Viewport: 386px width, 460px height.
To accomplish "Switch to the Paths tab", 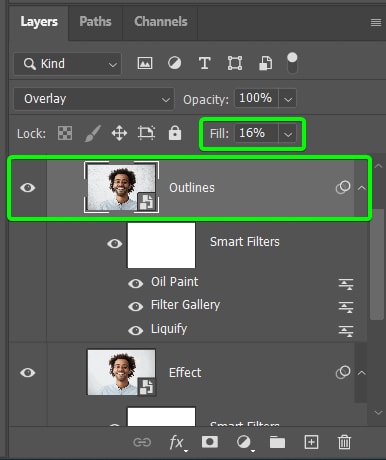I will [x=95, y=22].
